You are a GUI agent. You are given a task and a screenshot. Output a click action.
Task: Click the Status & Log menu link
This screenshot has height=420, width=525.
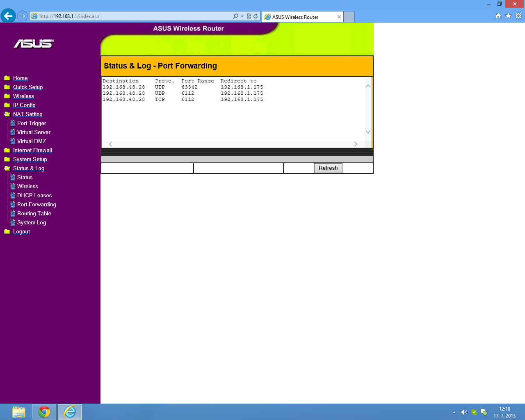[x=29, y=168]
